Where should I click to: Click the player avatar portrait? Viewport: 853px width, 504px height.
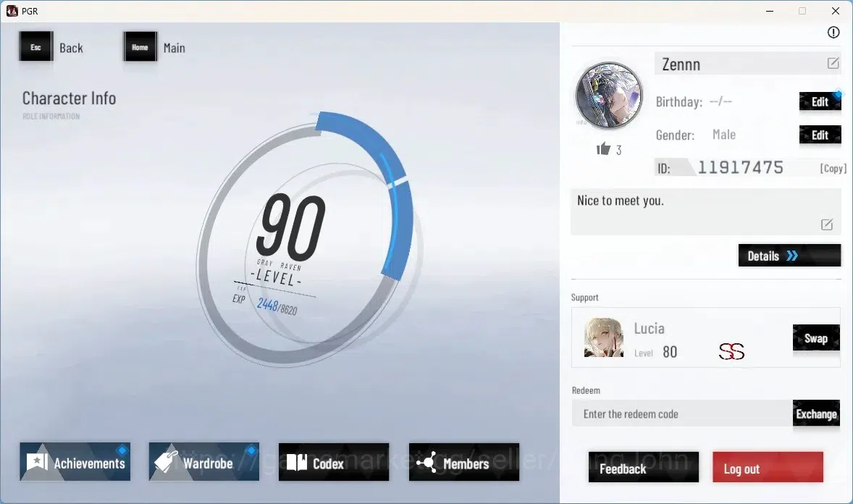point(609,96)
